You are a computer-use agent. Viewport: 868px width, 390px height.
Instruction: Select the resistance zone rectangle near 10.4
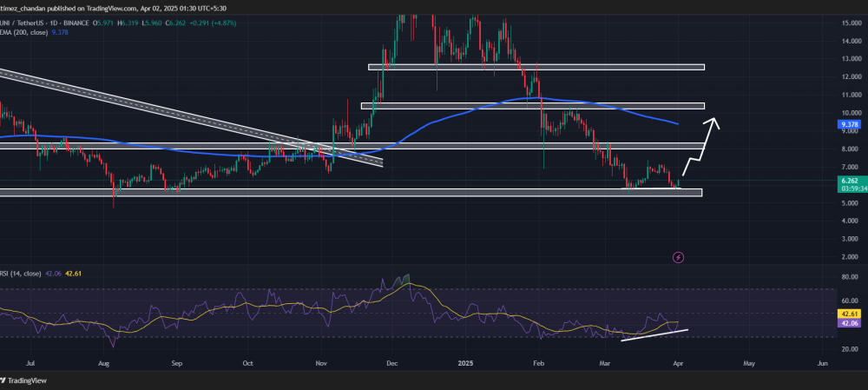pos(533,105)
